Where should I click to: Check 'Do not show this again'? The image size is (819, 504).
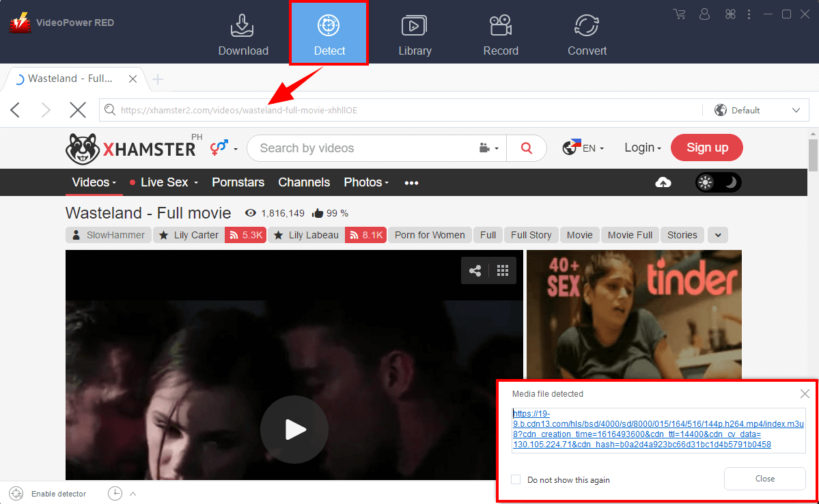point(516,479)
